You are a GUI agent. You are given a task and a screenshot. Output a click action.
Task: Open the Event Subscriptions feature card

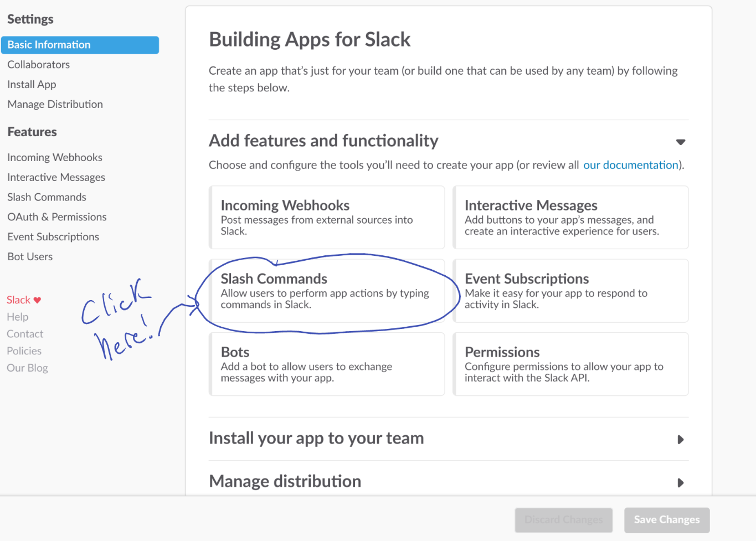570,291
